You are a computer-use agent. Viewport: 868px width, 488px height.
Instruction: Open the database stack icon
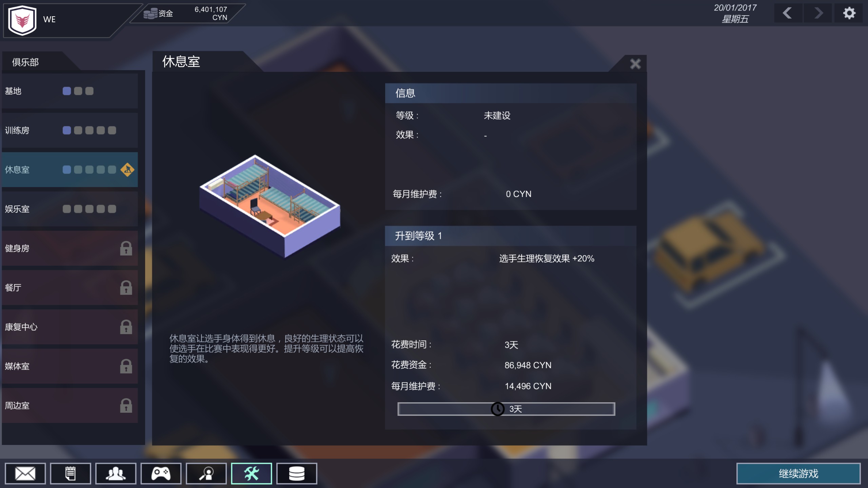[297, 473]
